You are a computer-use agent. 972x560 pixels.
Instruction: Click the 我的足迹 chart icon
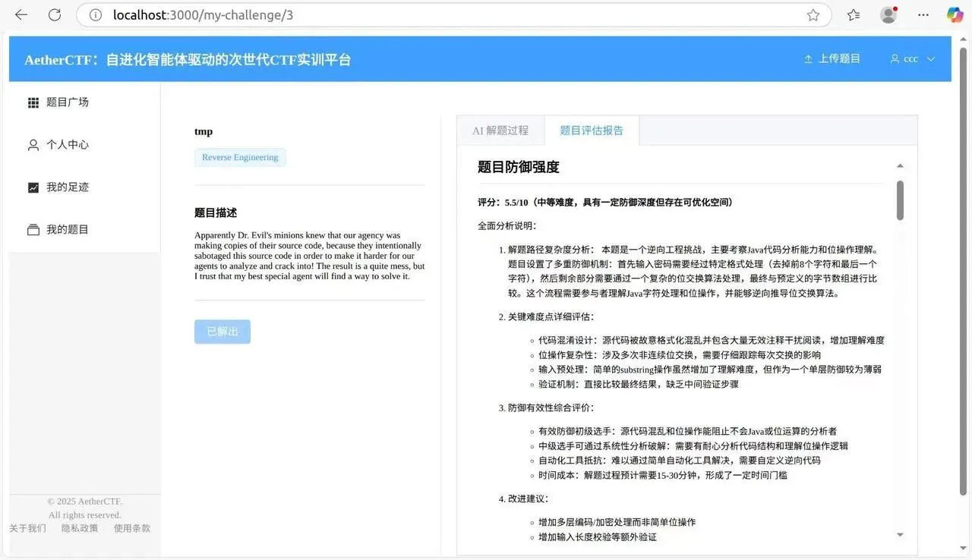click(33, 187)
